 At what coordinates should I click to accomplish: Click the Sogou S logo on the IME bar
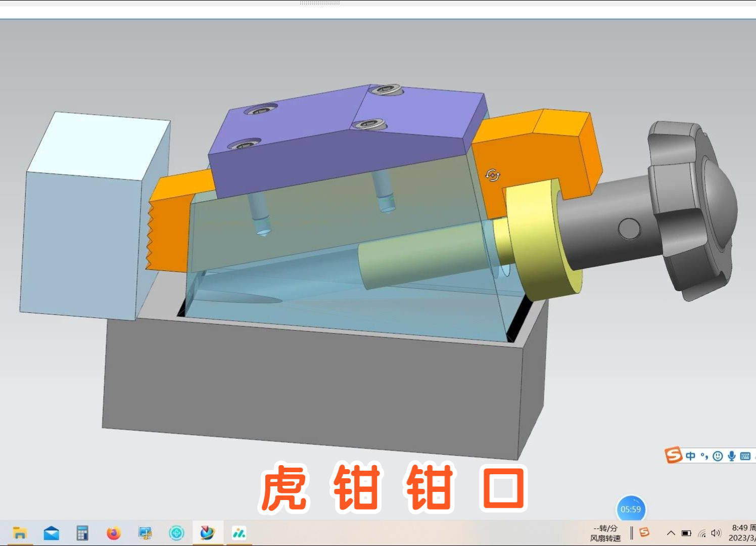673,455
